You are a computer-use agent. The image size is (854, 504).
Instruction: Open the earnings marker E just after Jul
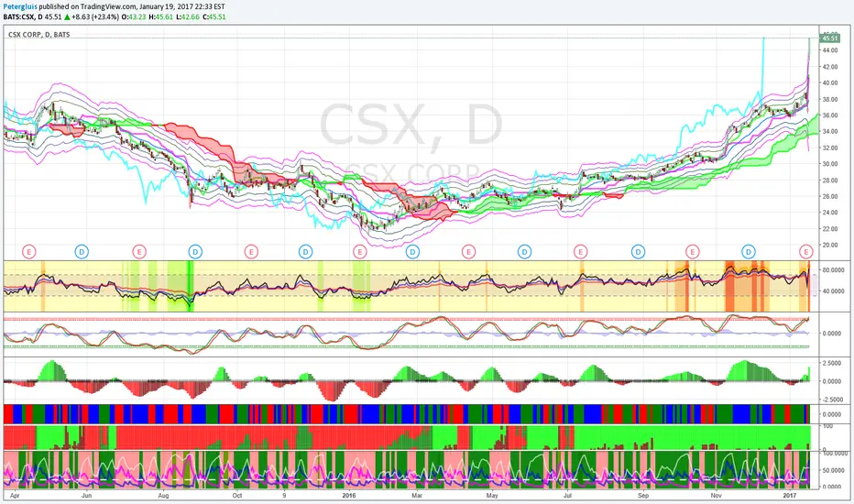tap(581, 251)
